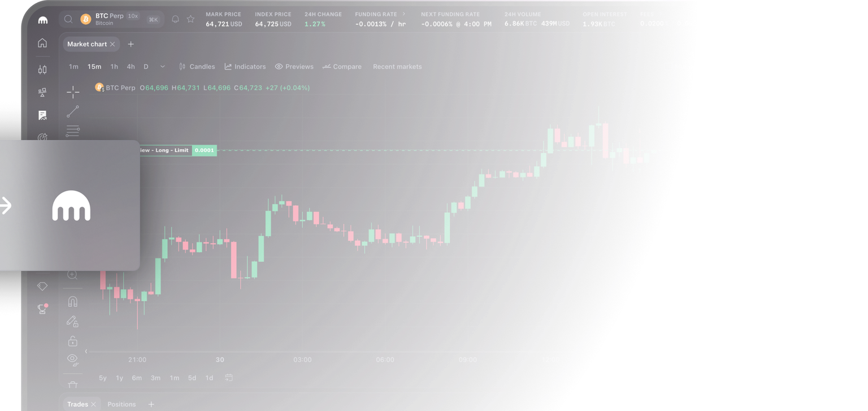Toggle stay in drawing mode pencil-lock
The width and height of the screenshot is (868, 411).
72,321
